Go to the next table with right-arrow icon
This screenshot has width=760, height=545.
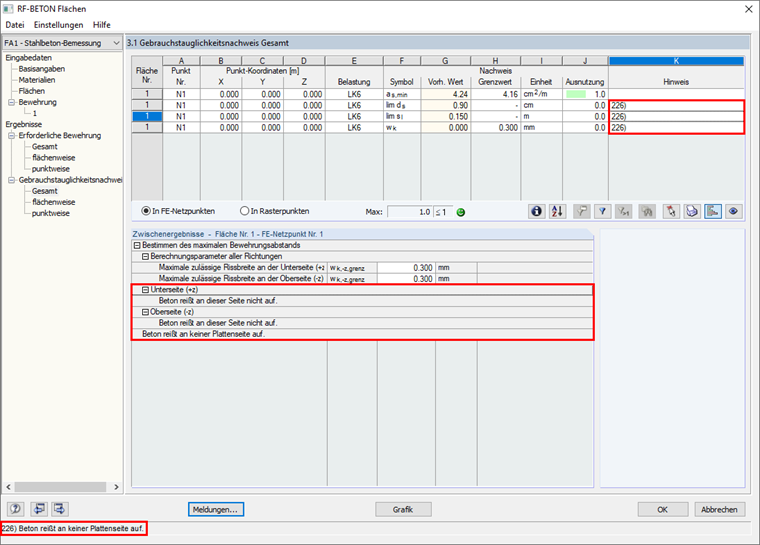tap(60, 509)
